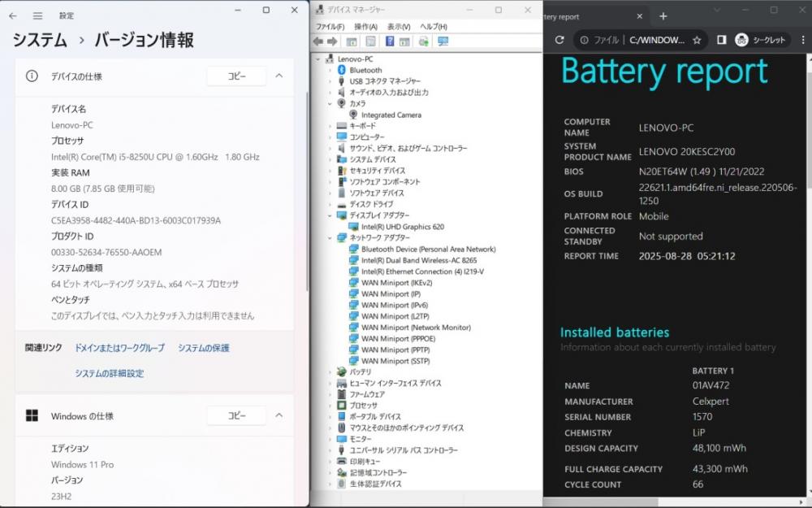Click the browser horizontal scrollbar at bottom
The width and height of the screenshot is (812, 508).
601,502
